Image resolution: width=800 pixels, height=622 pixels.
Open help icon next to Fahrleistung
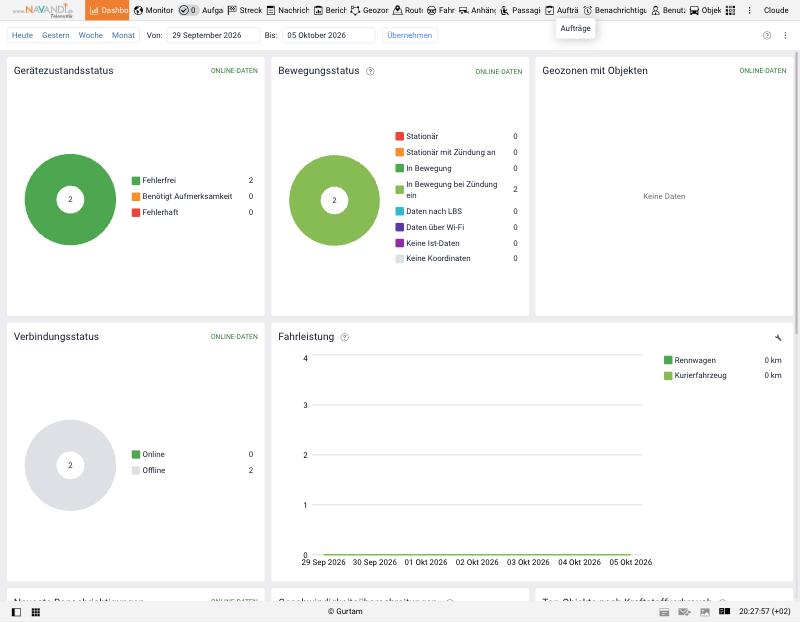click(x=345, y=337)
